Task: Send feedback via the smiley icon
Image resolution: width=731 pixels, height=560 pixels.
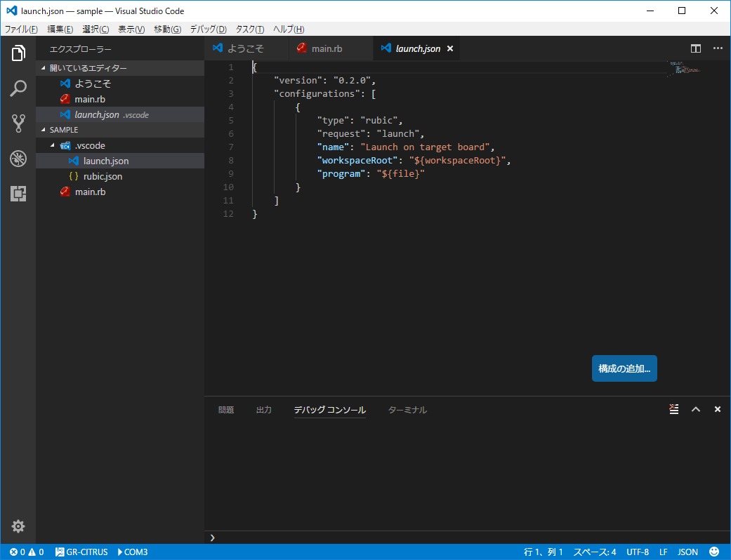Action: pos(713,552)
